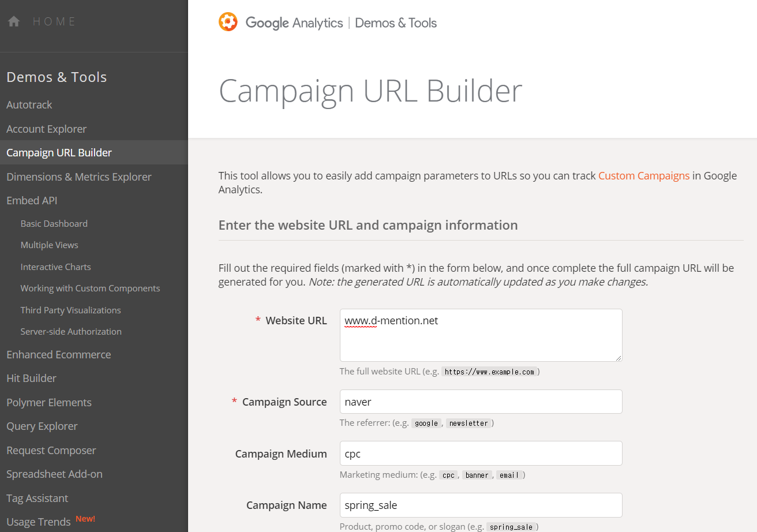The image size is (757, 532).
Task: Open Hit Builder tool
Action: point(32,378)
